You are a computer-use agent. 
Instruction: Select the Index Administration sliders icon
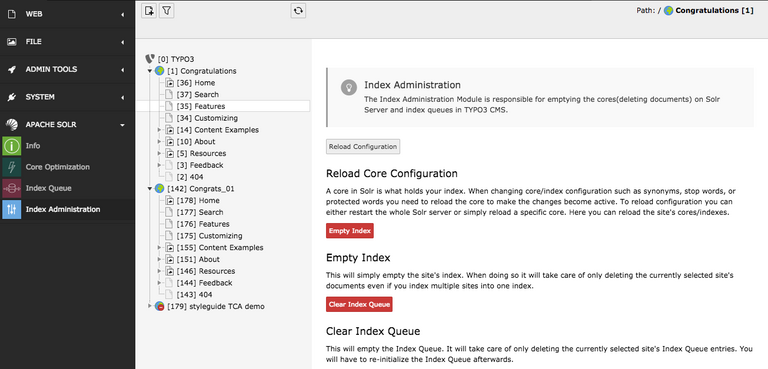[x=12, y=209]
